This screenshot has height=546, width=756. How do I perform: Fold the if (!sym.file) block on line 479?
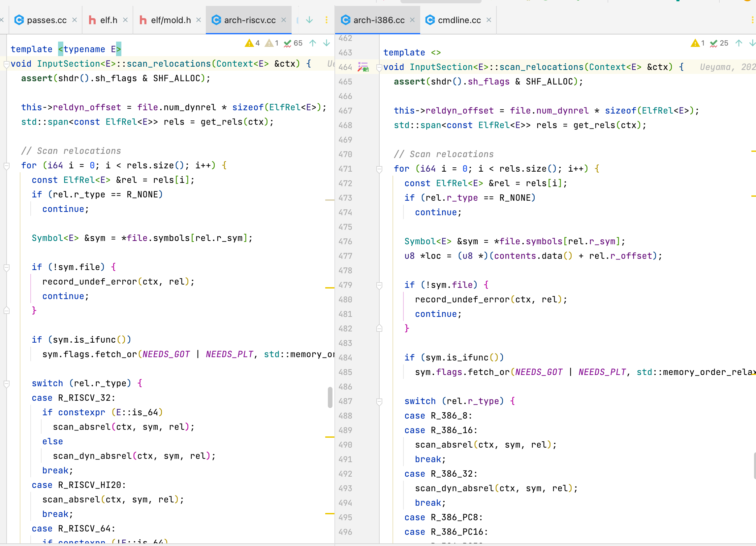click(379, 285)
